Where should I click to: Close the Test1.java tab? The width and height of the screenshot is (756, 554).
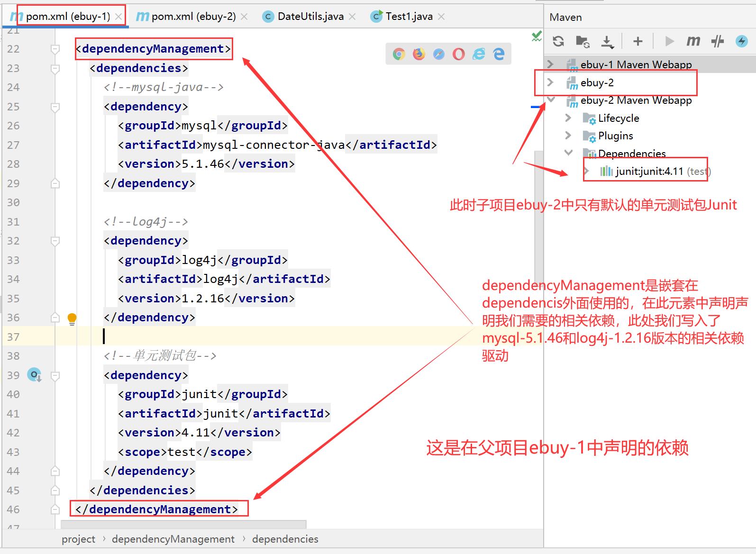441,17
